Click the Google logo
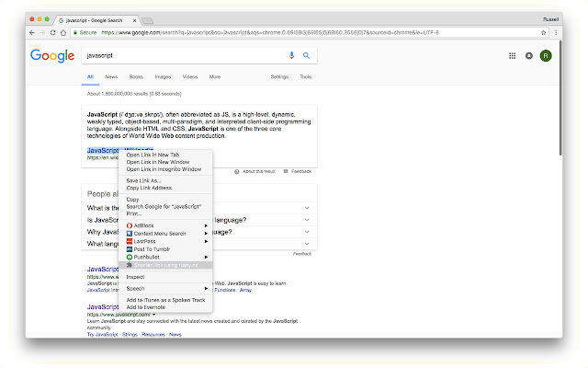Viewport: 588px width, 368px height. click(x=52, y=56)
